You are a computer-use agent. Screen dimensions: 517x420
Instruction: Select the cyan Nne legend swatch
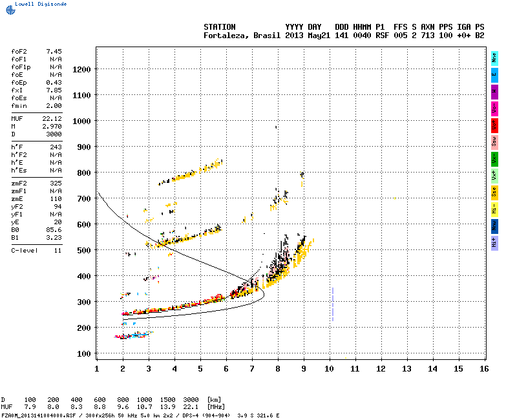494,59
